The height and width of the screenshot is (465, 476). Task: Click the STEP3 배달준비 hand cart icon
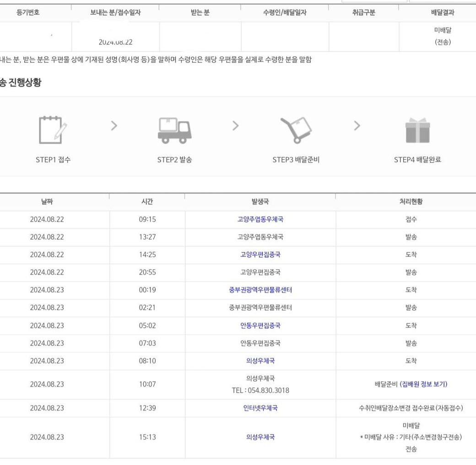tap(296, 129)
